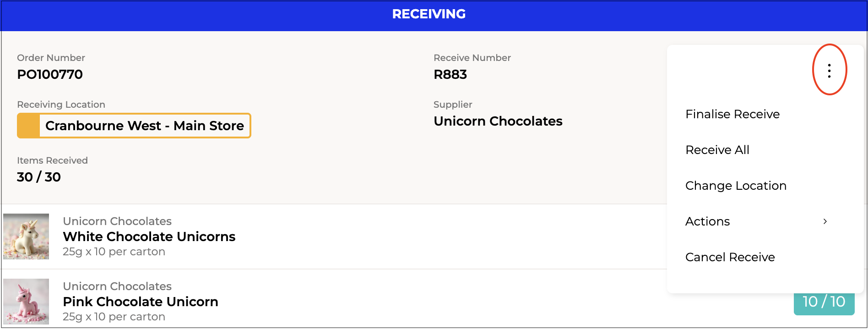Click the yellow swatch beside receiving location
This screenshot has width=868, height=330.
coord(28,126)
